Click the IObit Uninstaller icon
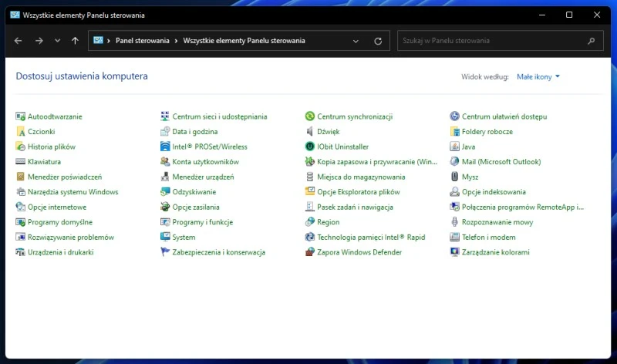The width and height of the screenshot is (617, 364). [311, 147]
